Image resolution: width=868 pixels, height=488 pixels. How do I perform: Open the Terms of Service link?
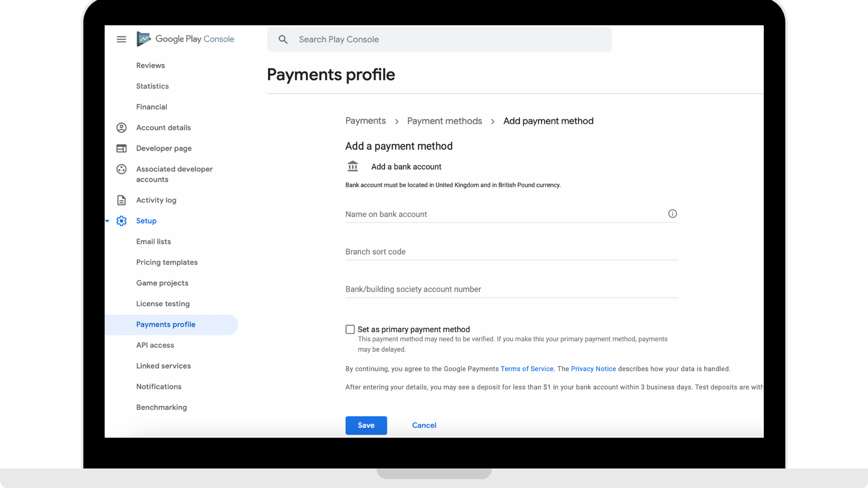point(527,369)
